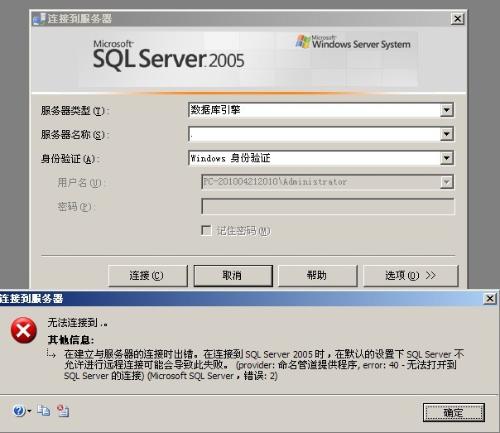
Task: Click the 取消 button
Action: [233, 276]
